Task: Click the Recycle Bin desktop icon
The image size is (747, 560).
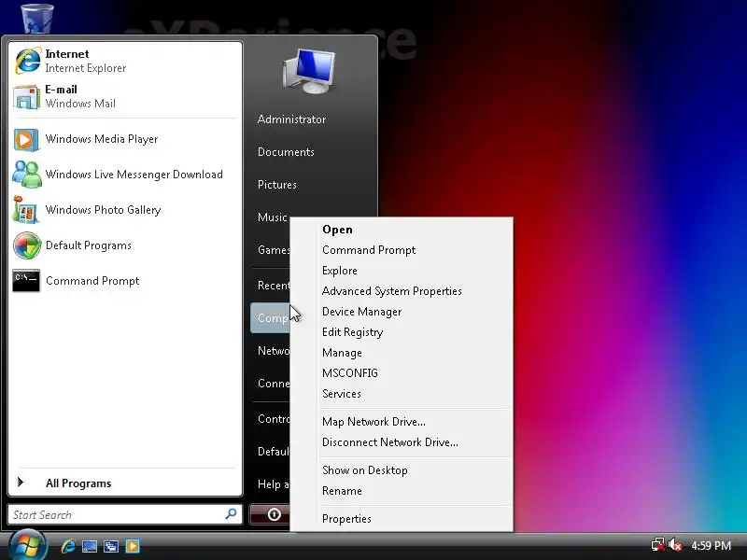Action: coord(37,18)
